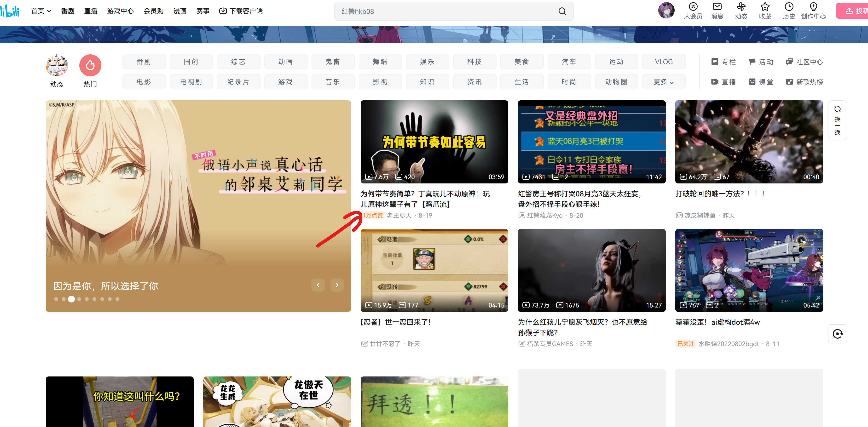Click the bilibili logo
Image resolution: width=868 pixels, height=427 pixels.
click(x=9, y=11)
